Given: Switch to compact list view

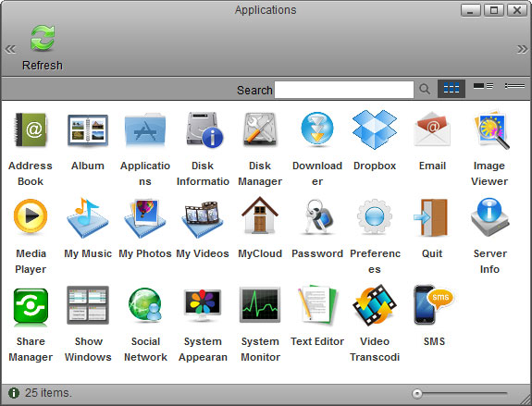Looking at the screenshot, I should 514,86.
